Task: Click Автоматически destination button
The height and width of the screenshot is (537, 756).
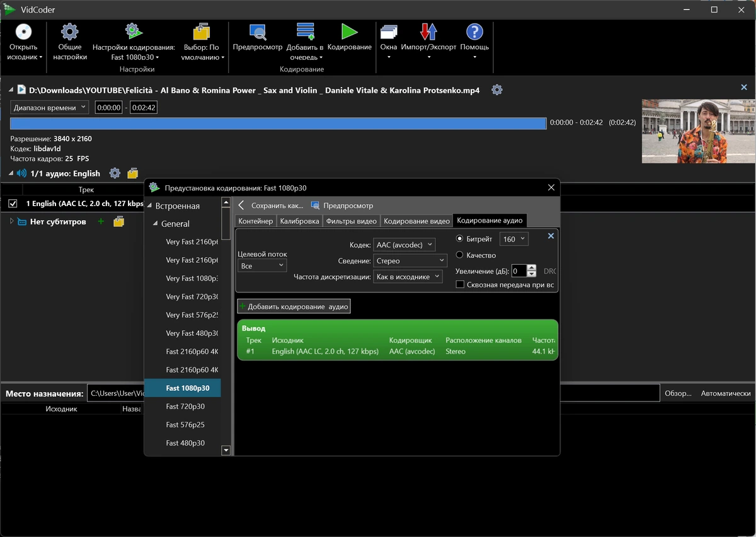Action: [726, 393]
